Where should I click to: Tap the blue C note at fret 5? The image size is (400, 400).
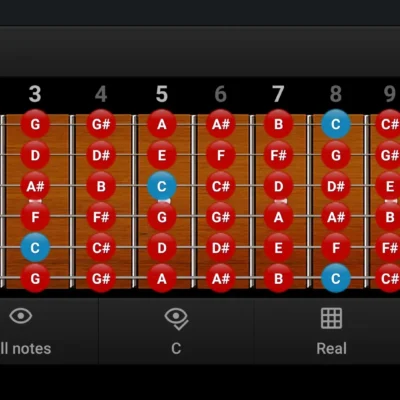[162, 186]
